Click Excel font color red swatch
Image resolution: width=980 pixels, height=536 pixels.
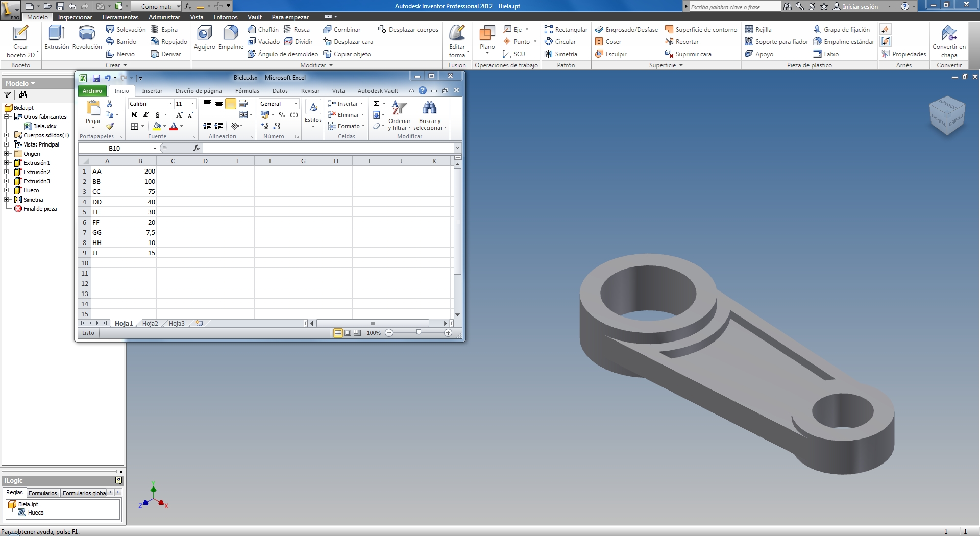tap(174, 126)
